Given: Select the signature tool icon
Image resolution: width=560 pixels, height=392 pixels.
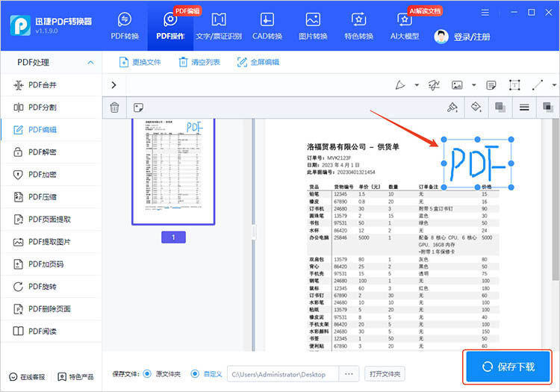Looking at the screenshot, I should point(434,85).
